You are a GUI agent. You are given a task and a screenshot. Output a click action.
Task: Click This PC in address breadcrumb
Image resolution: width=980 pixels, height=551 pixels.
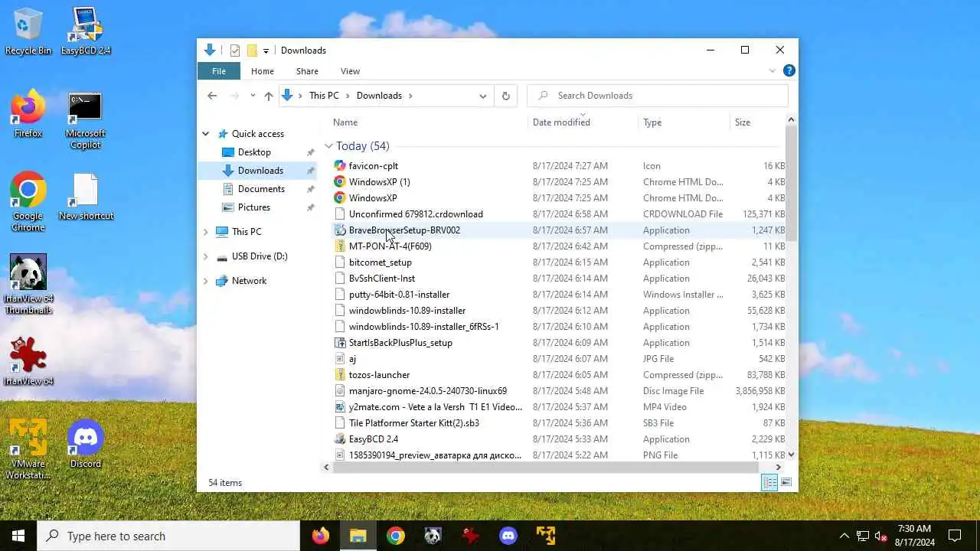point(324,96)
